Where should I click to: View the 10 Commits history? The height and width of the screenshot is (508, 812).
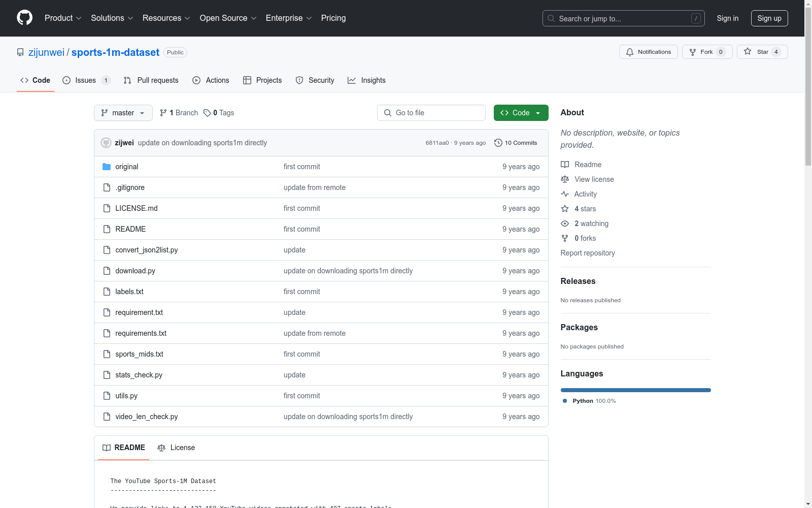[516, 143]
